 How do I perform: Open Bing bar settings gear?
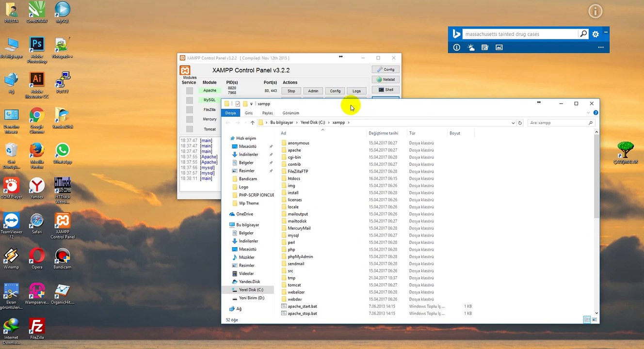596,34
